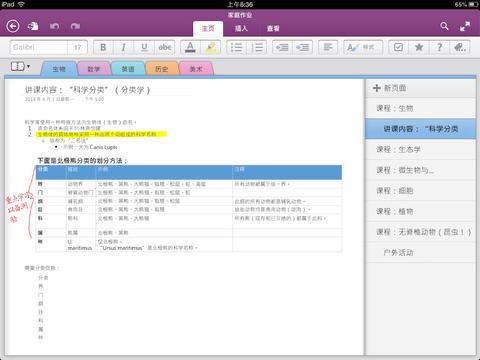
Task: Open the 数学 section tab
Action: coord(94,69)
